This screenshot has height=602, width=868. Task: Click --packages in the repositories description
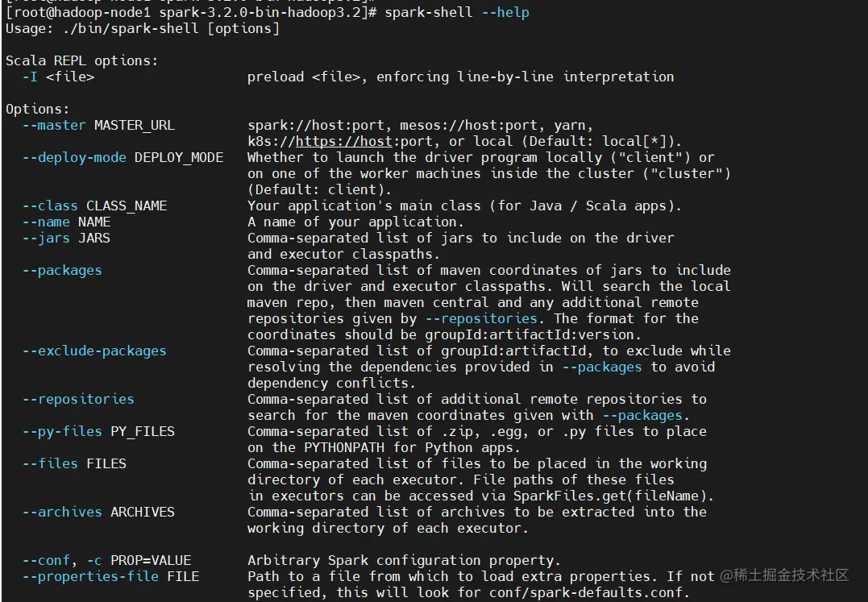tap(642, 416)
